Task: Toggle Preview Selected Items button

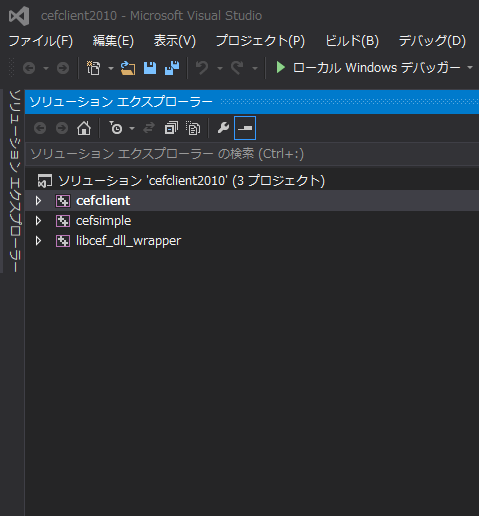Action: click(x=245, y=128)
